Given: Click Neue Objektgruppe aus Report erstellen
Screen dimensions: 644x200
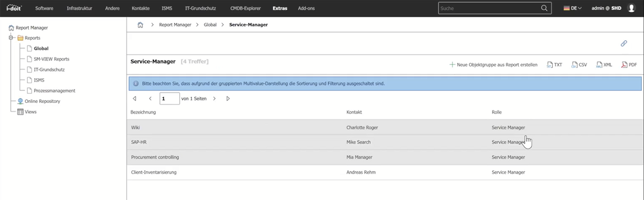Looking at the screenshot, I should click(x=493, y=64).
